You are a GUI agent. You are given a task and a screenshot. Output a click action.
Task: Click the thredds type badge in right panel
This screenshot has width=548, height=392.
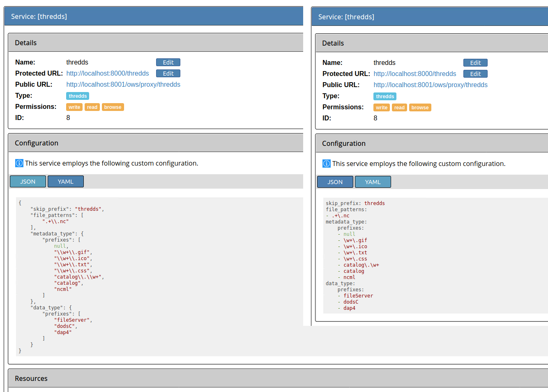click(x=385, y=97)
